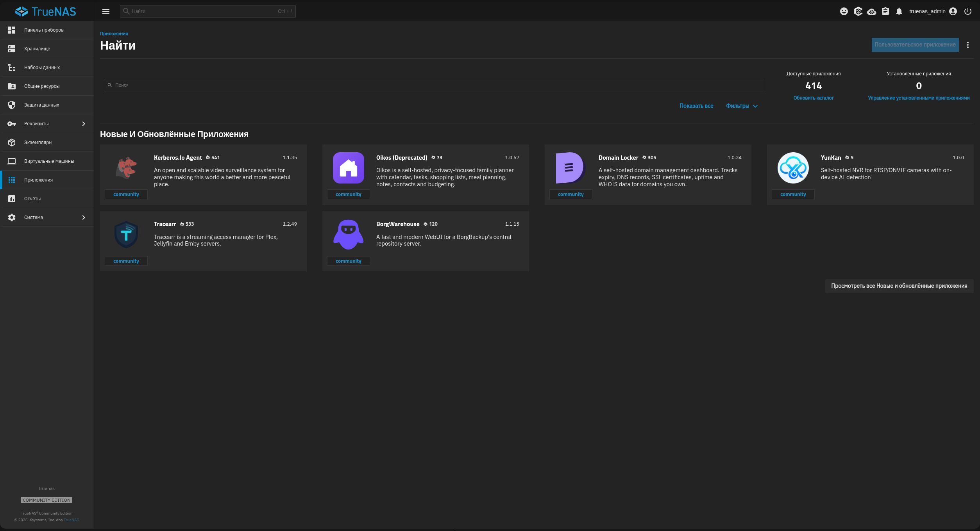Click the Tracearr shield logo
The height and width of the screenshot is (531, 980).
point(126,235)
